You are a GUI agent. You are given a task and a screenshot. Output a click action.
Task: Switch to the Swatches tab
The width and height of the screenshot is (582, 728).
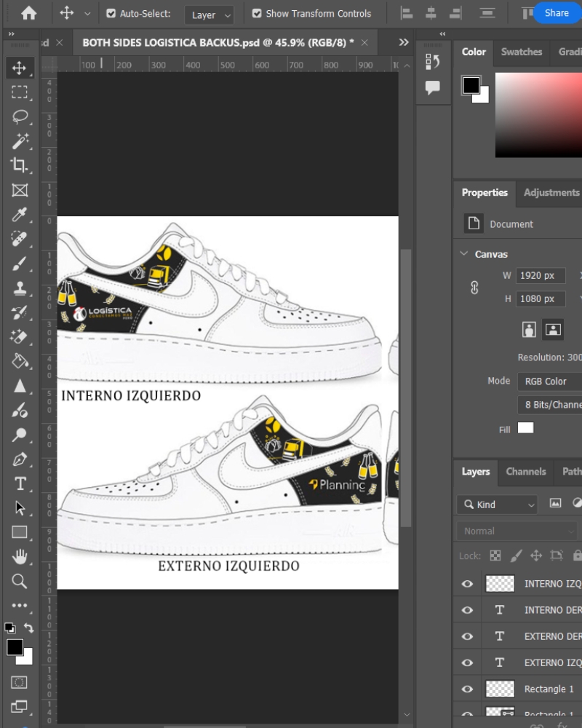521,52
